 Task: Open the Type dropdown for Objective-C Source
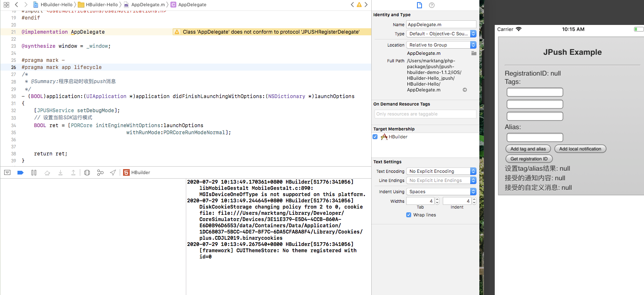[441, 34]
